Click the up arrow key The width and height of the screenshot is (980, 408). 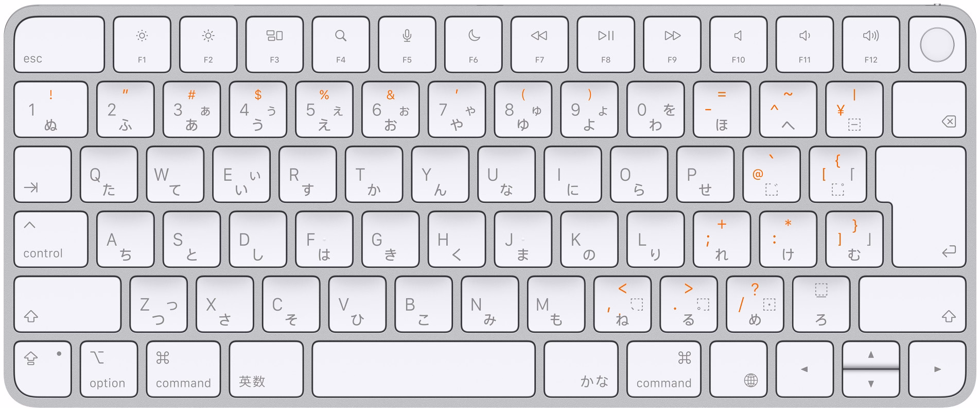[871, 354]
